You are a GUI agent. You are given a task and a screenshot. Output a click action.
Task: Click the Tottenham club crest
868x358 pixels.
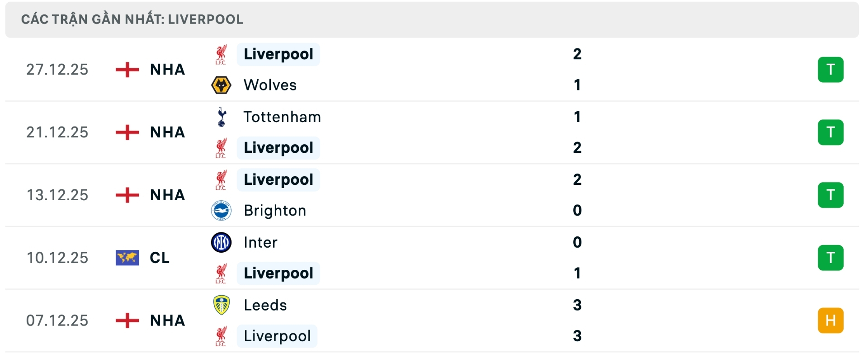[x=222, y=117]
